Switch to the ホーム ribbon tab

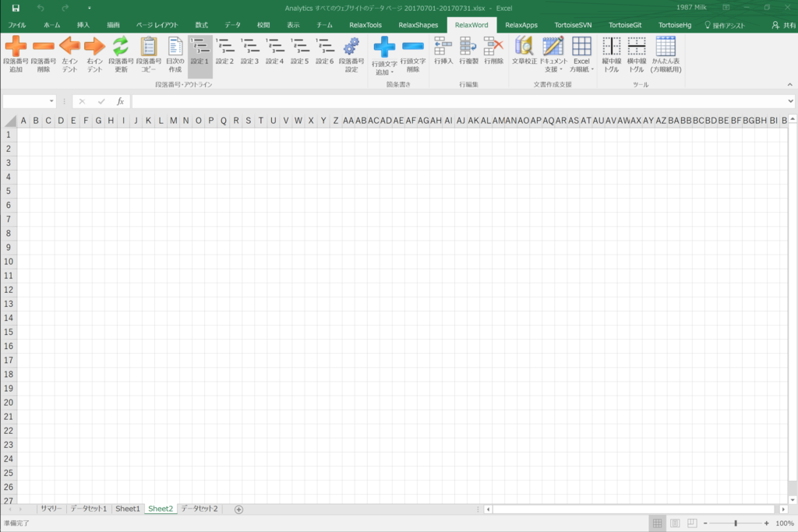(x=52, y=25)
